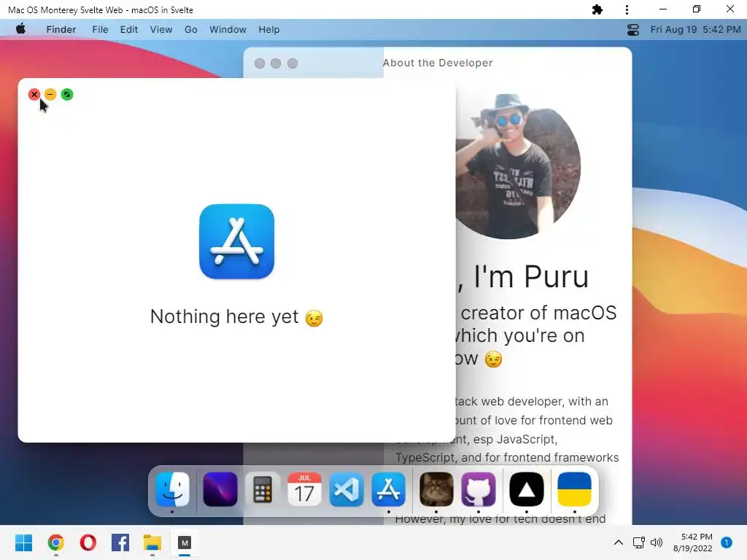Open the Go menu
The height and width of the screenshot is (560, 747).
(191, 29)
